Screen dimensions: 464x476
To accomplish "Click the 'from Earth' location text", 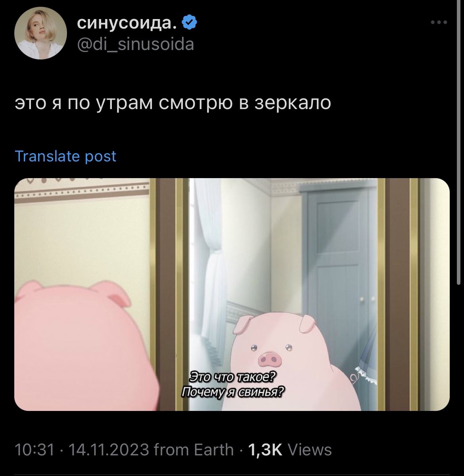I will point(194,450).
